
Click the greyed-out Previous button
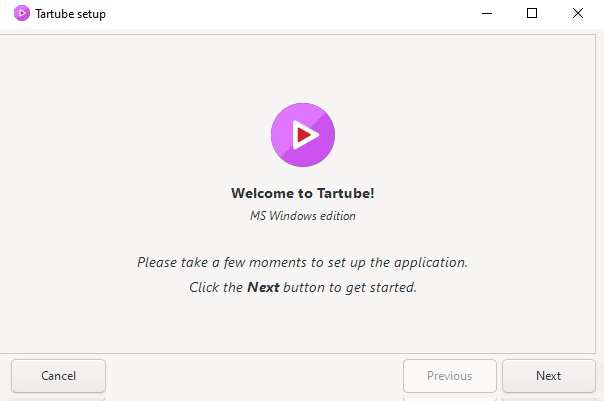point(450,376)
